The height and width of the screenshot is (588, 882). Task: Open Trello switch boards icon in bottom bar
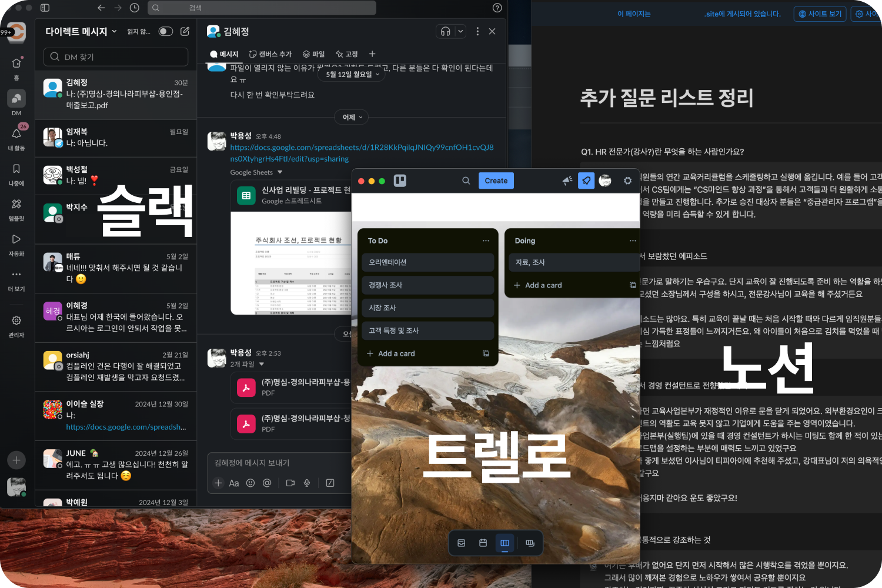click(x=530, y=543)
